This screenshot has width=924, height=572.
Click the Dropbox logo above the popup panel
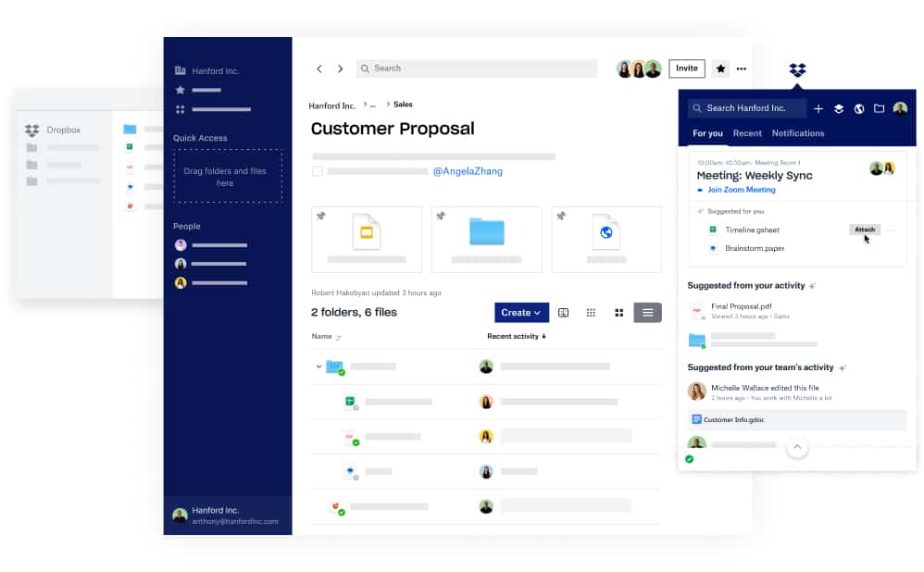pos(796,68)
